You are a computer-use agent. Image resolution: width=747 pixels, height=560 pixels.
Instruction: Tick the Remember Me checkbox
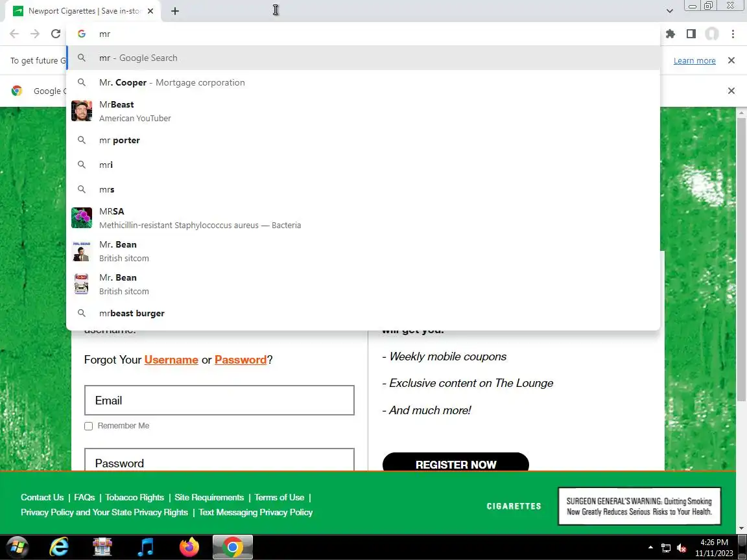point(89,426)
